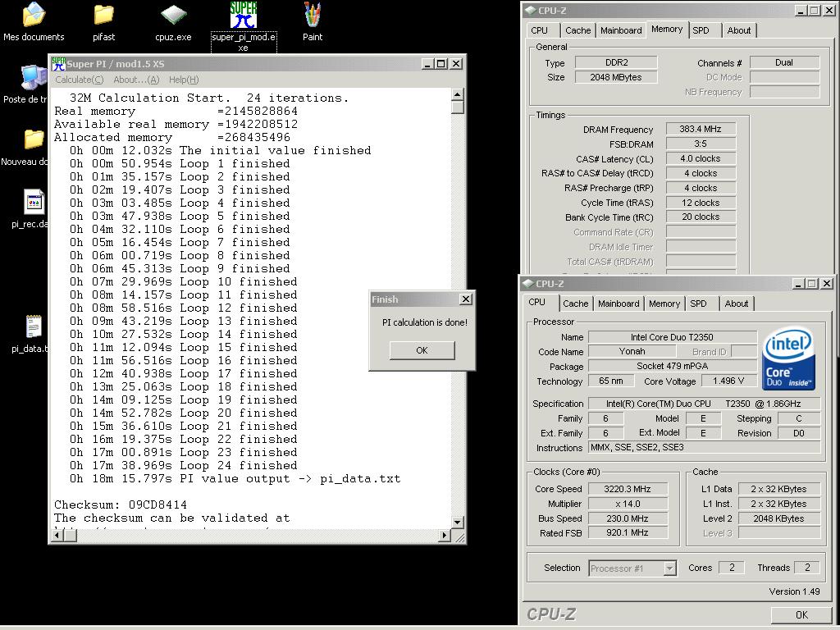Select the pi_rec.dat file icon
840x630 pixels.
pos(34,203)
